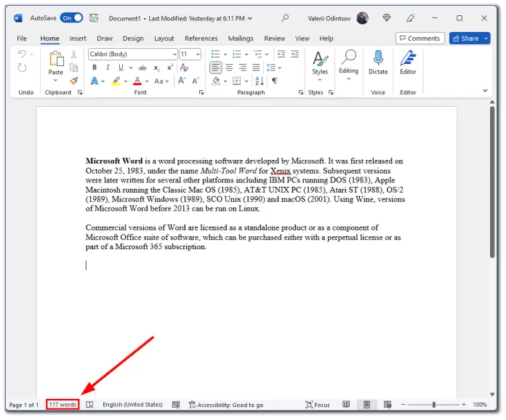This screenshot has width=506, height=420.
Task: Toggle Subscript formatting
Action: [x=156, y=68]
